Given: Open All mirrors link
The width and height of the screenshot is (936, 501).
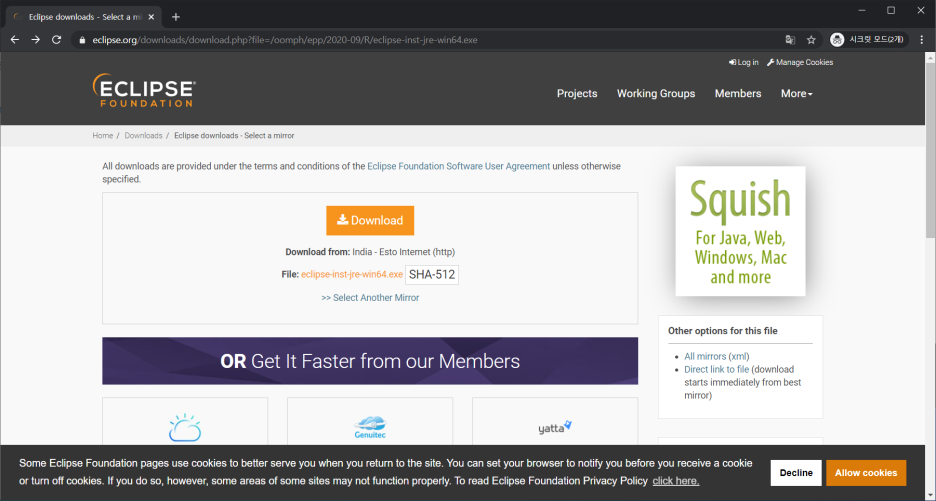Looking at the screenshot, I should (x=705, y=356).
